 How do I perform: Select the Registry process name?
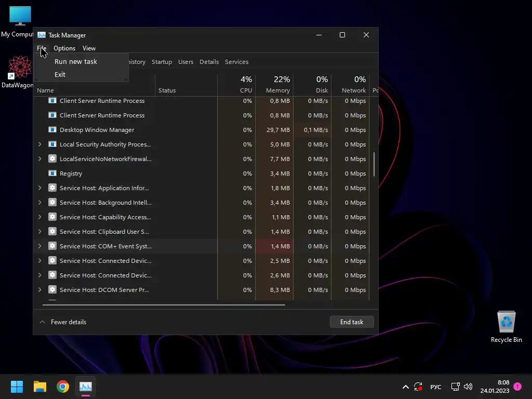coord(71,174)
